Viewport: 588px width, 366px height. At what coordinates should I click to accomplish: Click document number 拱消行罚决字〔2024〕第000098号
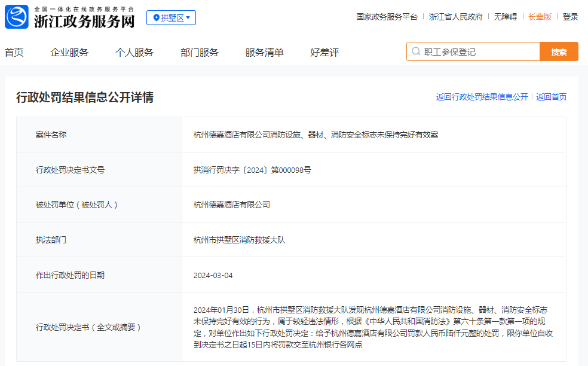pos(252,170)
